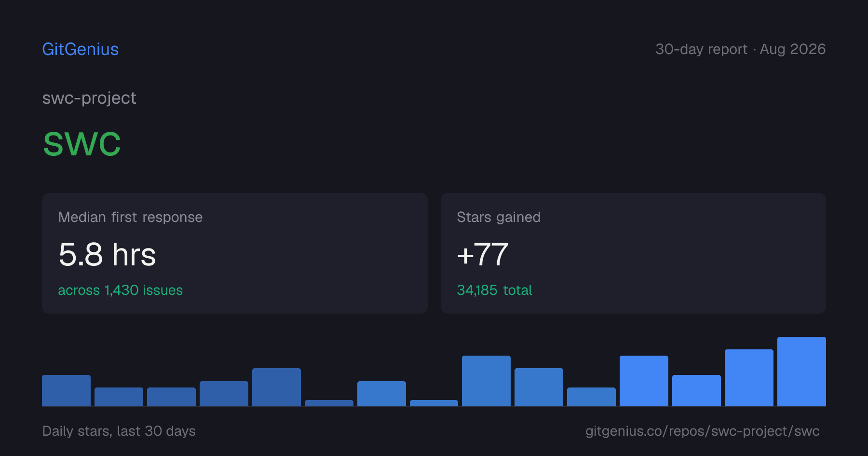Click the first bar of the daily stars chart
Viewport: 868px width, 456px height.
pyautogui.click(x=67, y=390)
